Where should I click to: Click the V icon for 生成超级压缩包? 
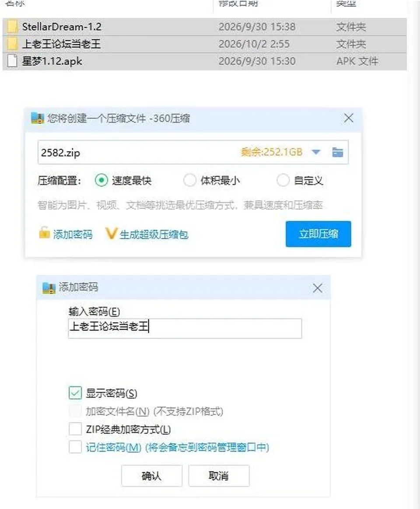[x=111, y=234]
